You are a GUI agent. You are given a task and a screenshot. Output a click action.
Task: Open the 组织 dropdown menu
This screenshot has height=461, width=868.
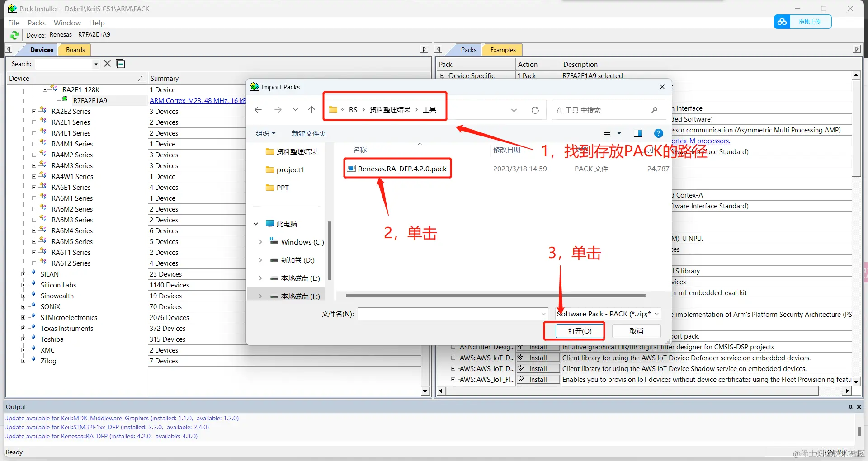(x=266, y=133)
